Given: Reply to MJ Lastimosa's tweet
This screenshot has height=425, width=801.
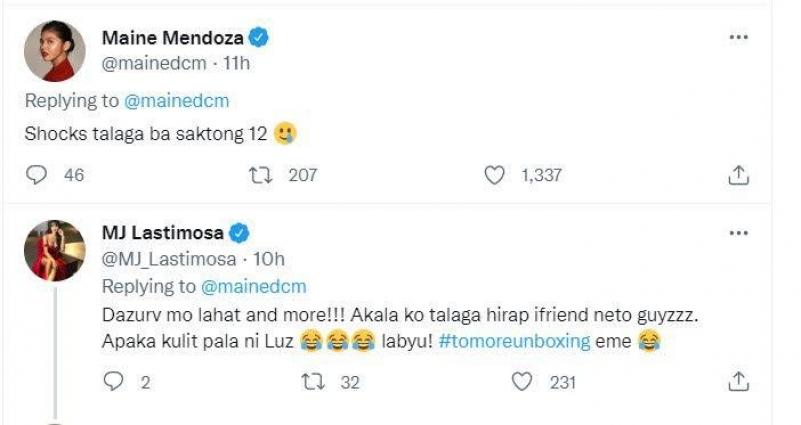Looking at the screenshot, I should (114, 381).
